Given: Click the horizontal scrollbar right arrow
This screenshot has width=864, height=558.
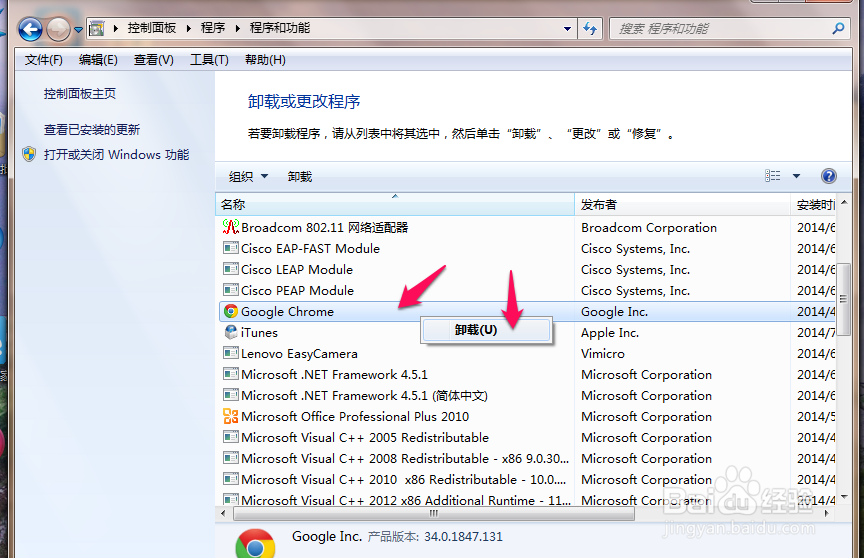Looking at the screenshot, I should click(x=827, y=513).
